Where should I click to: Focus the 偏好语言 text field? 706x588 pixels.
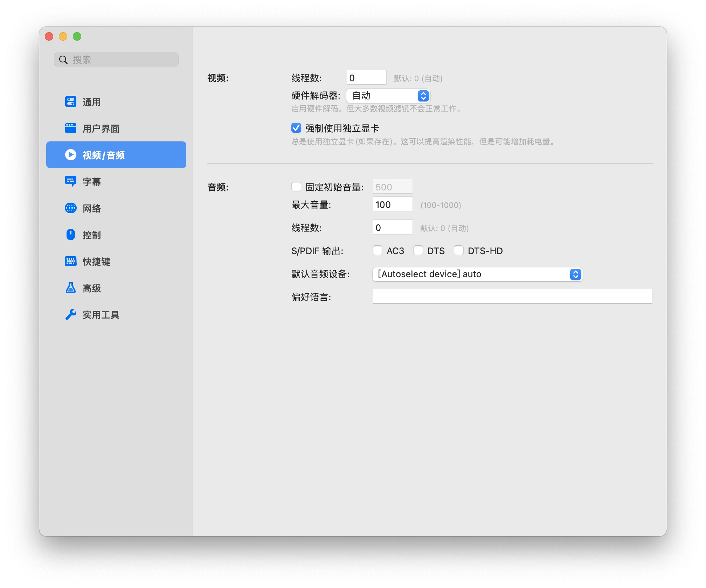pos(512,296)
